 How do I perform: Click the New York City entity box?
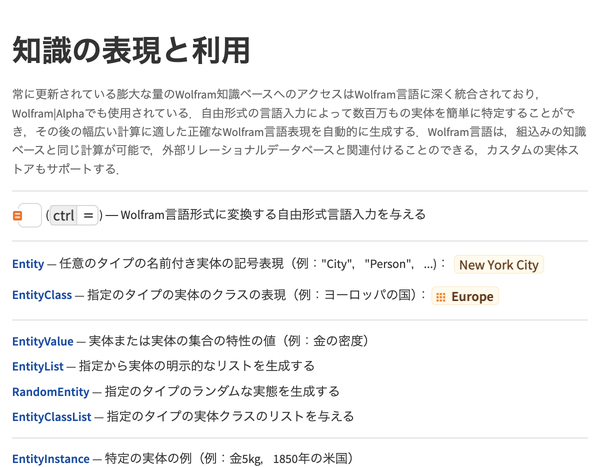click(499, 265)
